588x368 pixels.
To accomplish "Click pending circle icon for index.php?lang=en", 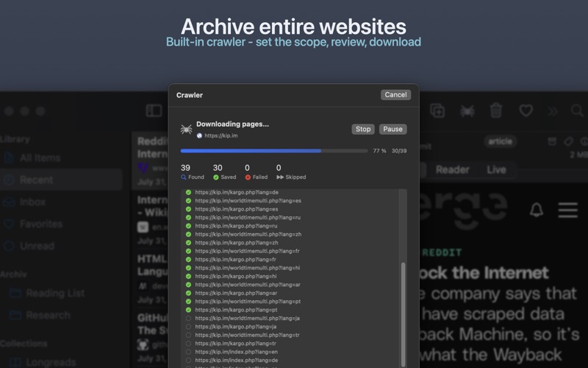I will coord(188,352).
